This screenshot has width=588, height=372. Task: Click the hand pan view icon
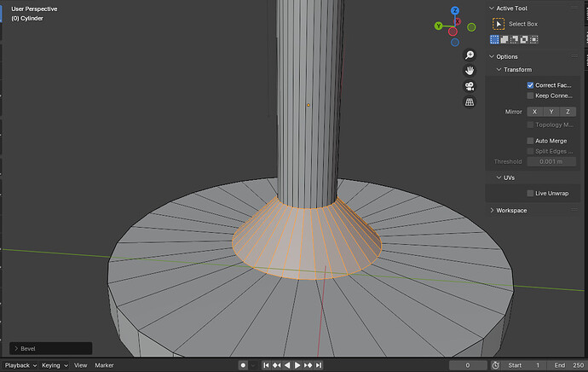470,71
